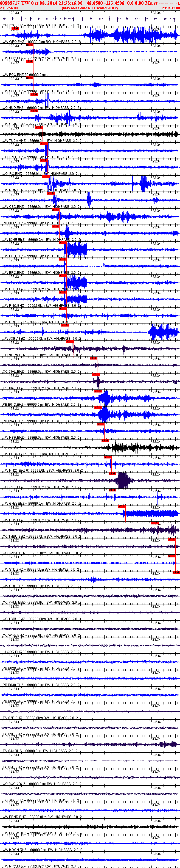Select the UW HSO EHZ station label
Screen dimensions: 180x868
pyautogui.click(x=41, y=289)
